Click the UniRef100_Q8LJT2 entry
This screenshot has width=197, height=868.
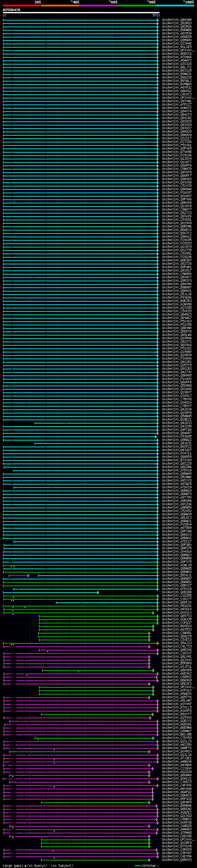pyautogui.click(x=177, y=67)
